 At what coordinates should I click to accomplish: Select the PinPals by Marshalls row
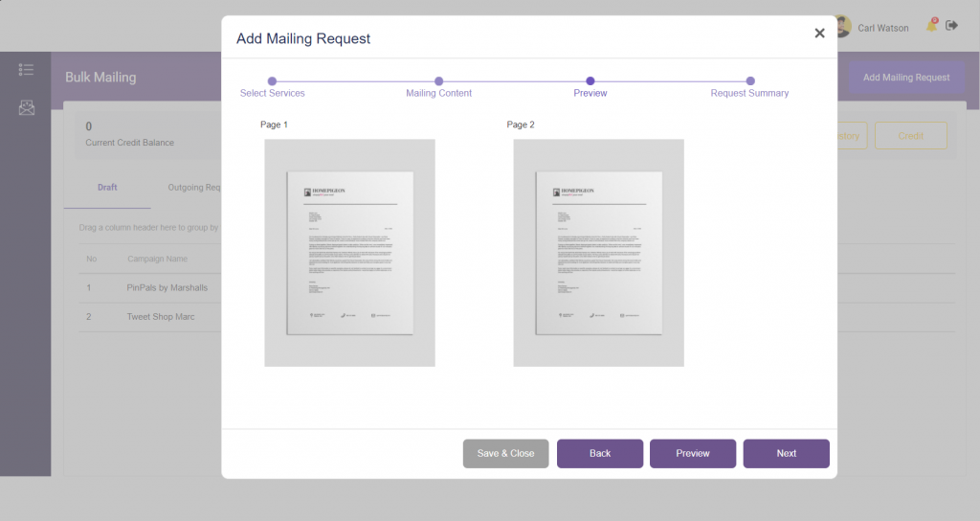(167, 287)
